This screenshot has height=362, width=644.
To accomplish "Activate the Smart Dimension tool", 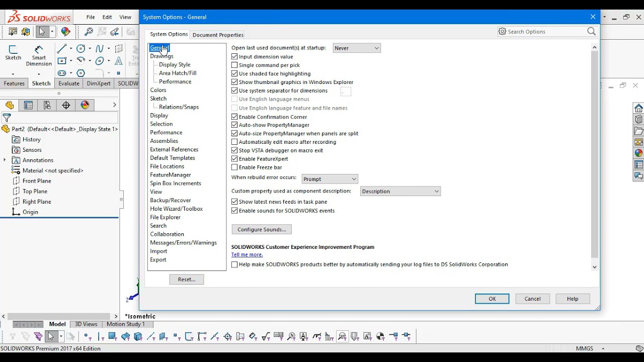I will [x=39, y=49].
